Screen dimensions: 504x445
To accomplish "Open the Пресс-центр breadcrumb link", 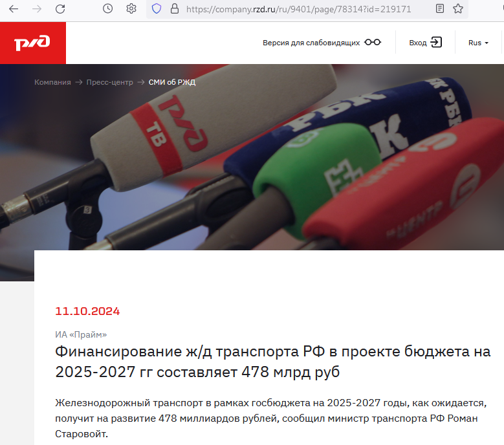I will (109, 82).
